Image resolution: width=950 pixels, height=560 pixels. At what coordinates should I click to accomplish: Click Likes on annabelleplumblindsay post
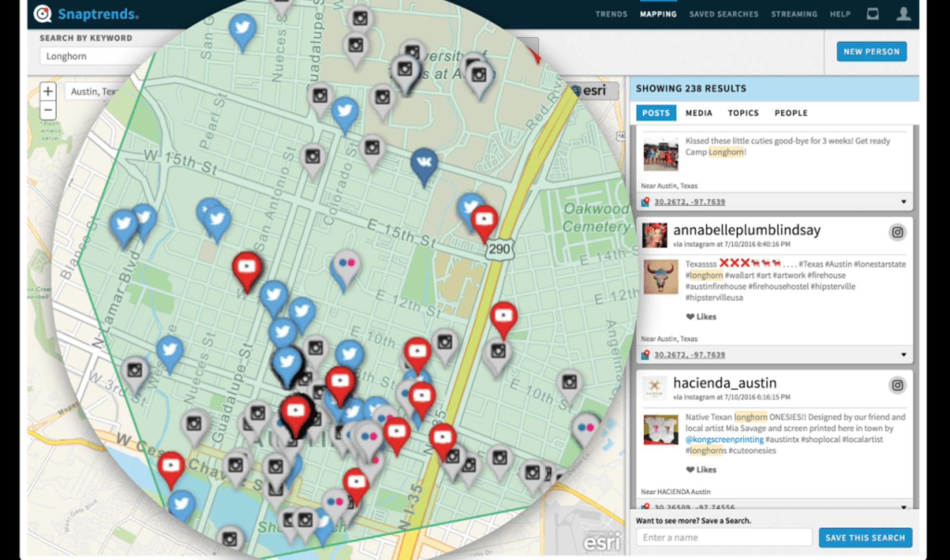pyautogui.click(x=701, y=317)
